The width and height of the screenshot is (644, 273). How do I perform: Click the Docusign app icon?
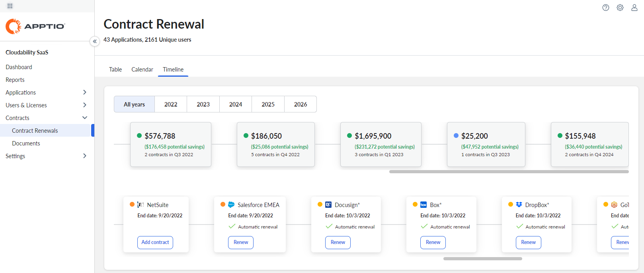pyautogui.click(x=328, y=205)
